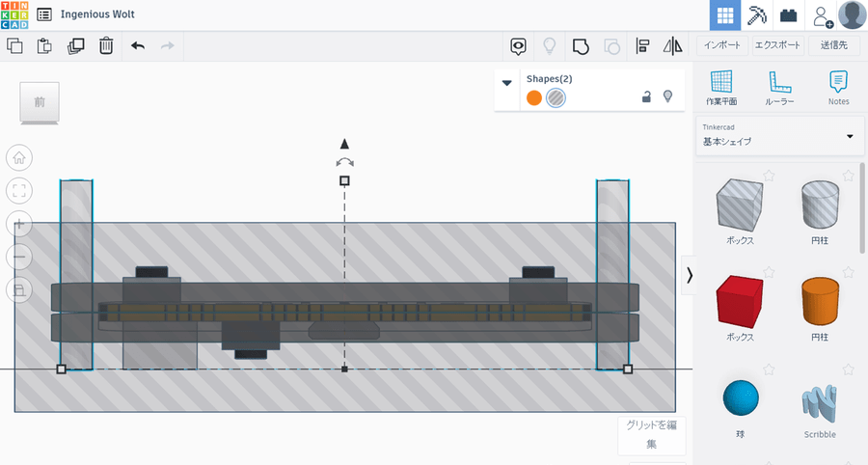Show all hidden shapes with lightbulb
This screenshot has height=465, width=868.
click(549, 46)
